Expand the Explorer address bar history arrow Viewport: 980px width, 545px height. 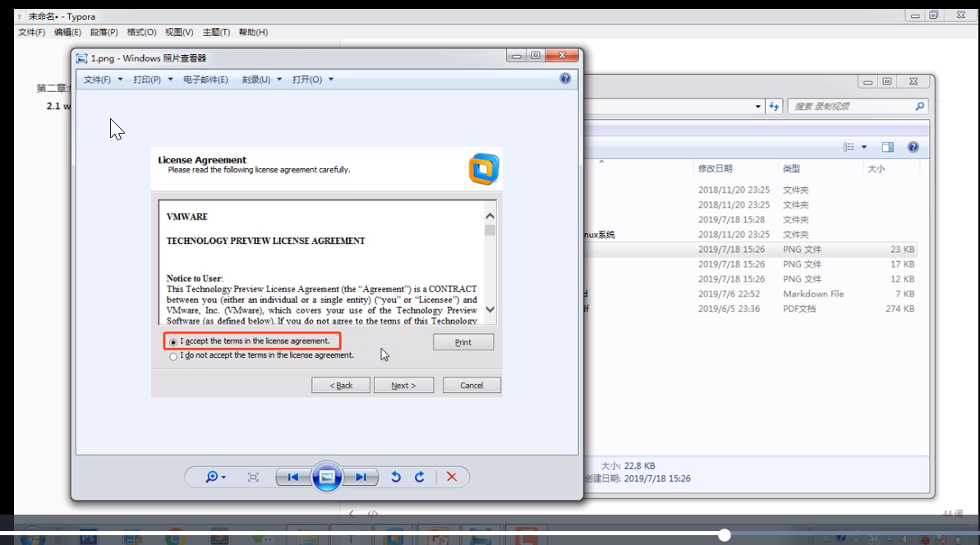pyautogui.click(x=758, y=107)
